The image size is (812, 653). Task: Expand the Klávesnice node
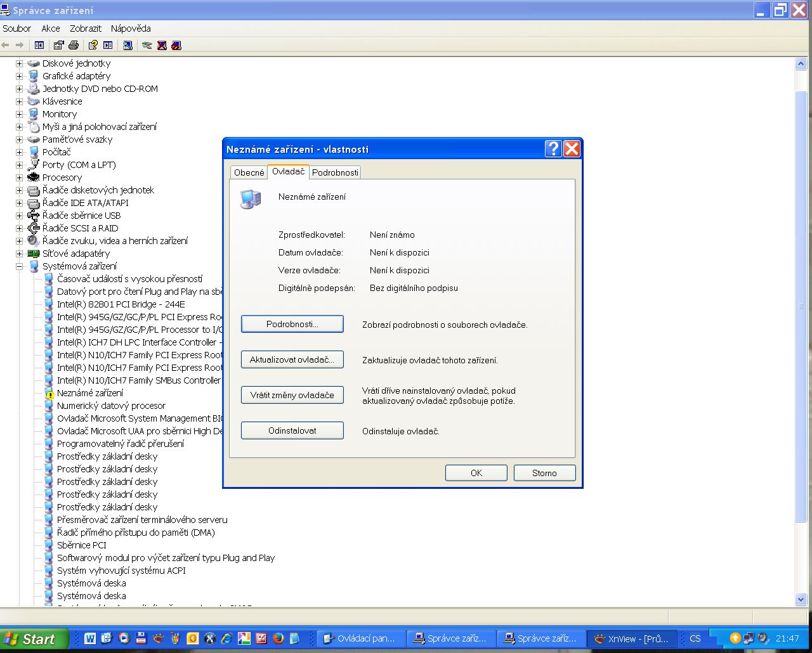click(x=19, y=101)
